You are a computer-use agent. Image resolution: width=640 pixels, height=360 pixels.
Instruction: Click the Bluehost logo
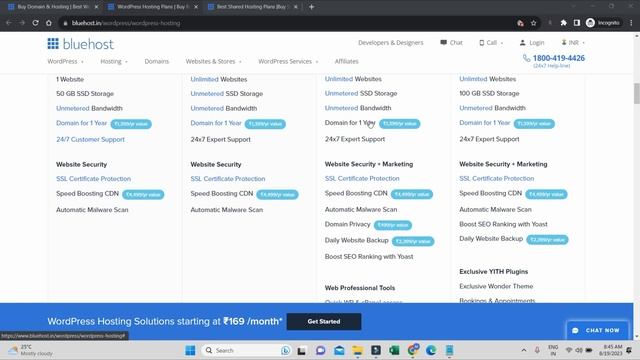80,44
